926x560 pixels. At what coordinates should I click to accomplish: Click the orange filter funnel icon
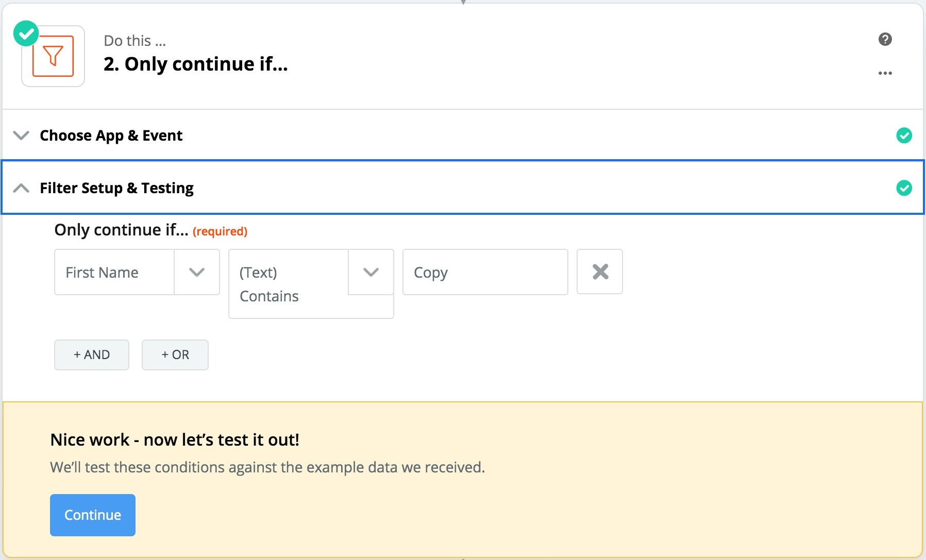tap(53, 56)
